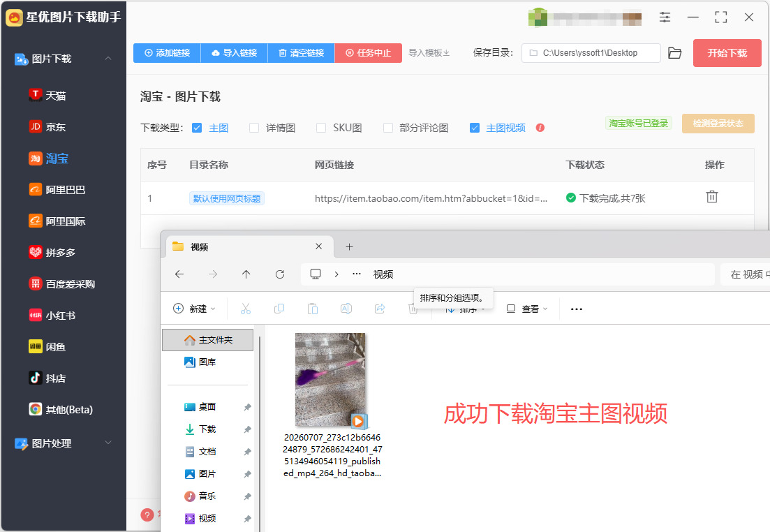This screenshot has width=770, height=532.
Task: Delete row 1 with trash icon
Action: coord(711,197)
